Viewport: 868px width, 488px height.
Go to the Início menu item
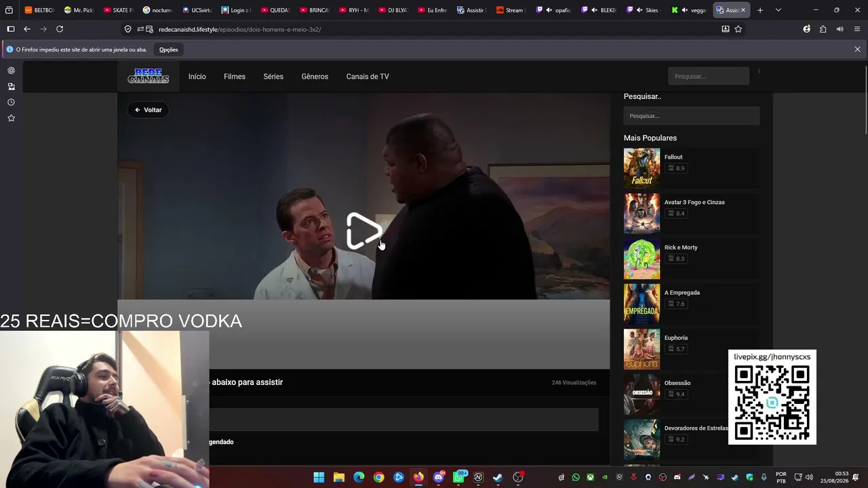coord(197,77)
